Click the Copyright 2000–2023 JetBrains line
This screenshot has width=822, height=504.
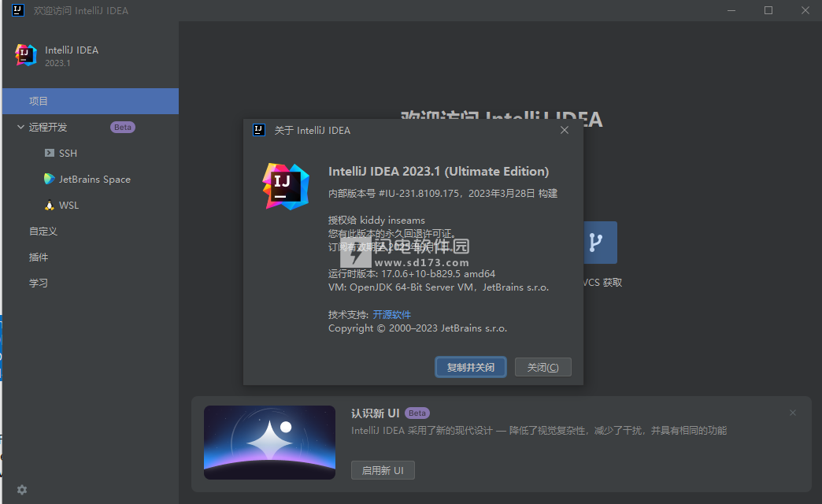pyautogui.click(x=417, y=328)
